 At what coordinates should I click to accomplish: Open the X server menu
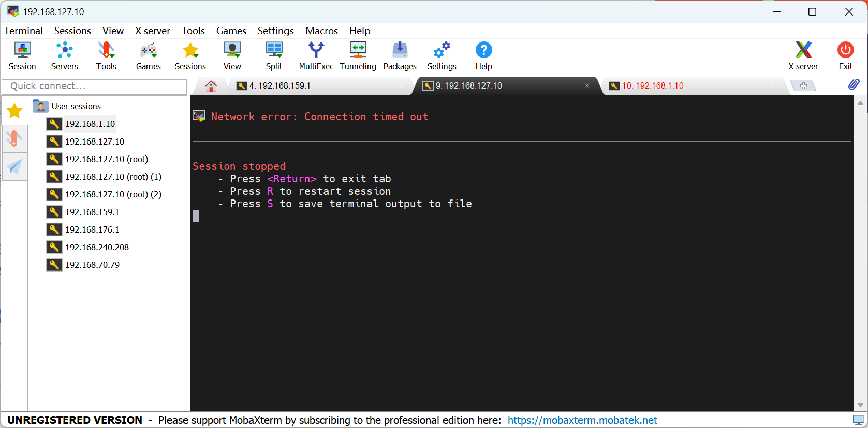[x=152, y=31]
